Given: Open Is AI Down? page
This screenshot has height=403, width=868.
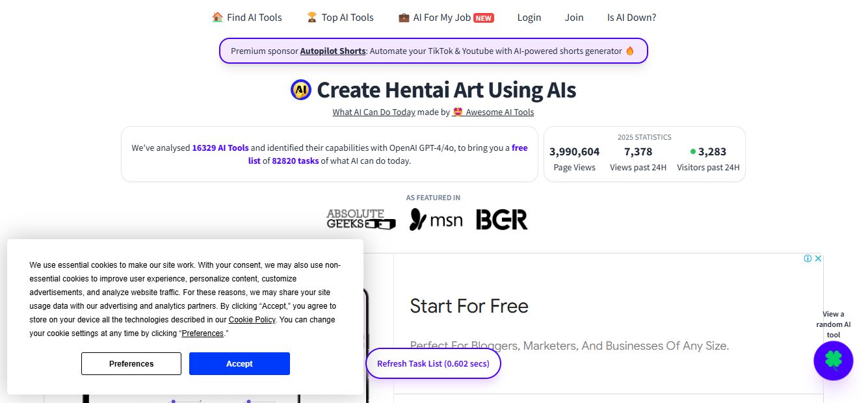Looking at the screenshot, I should [x=631, y=18].
